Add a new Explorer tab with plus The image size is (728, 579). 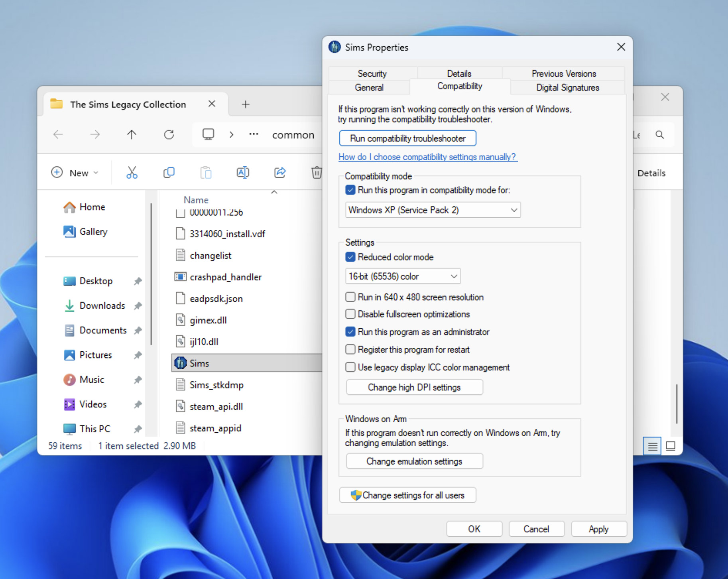pos(246,104)
